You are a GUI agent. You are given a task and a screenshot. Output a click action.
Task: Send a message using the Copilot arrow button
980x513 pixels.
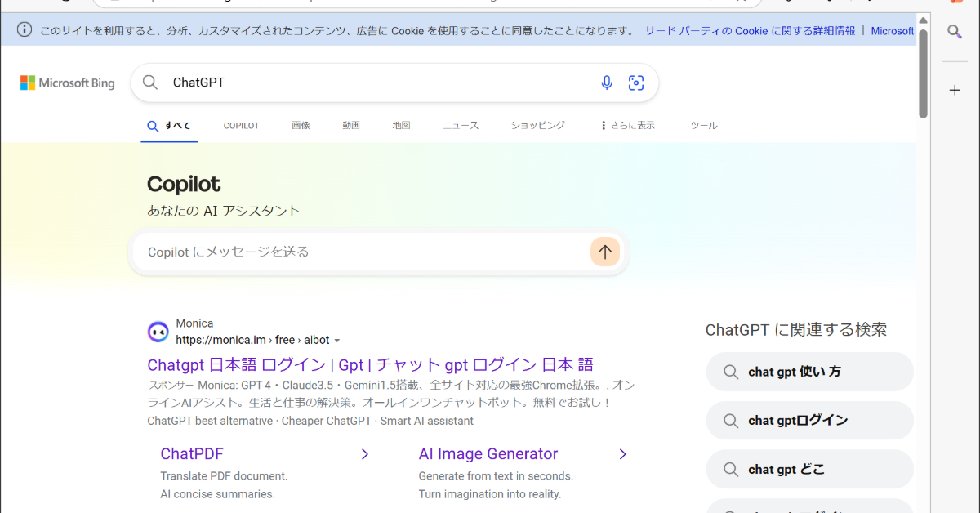click(604, 252)
